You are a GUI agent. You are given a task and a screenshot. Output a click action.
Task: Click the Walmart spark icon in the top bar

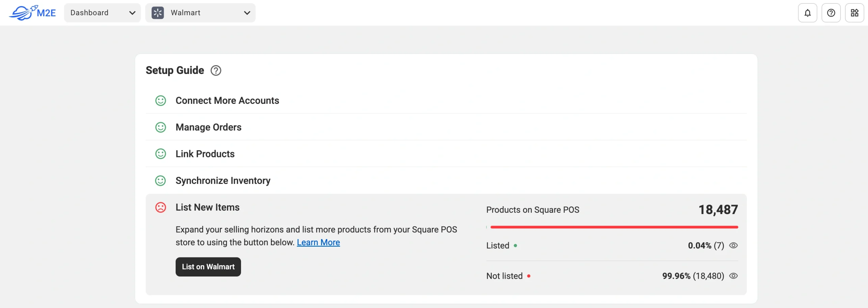click(158, 13)
